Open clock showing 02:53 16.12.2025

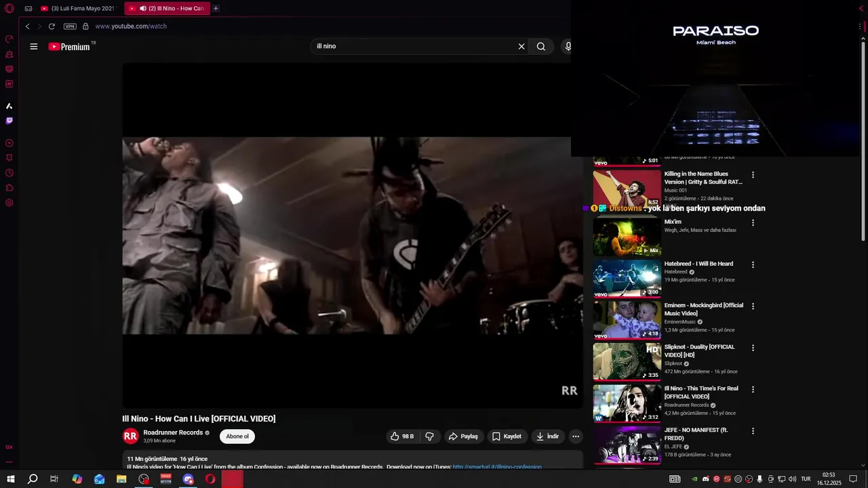click(x=829, y=479)
